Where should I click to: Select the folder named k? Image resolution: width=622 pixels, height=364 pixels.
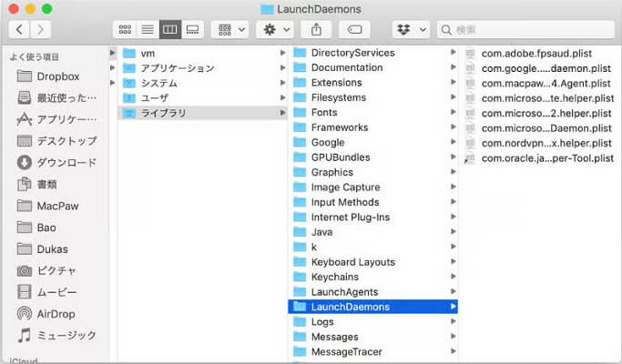[x=372, y=247]
